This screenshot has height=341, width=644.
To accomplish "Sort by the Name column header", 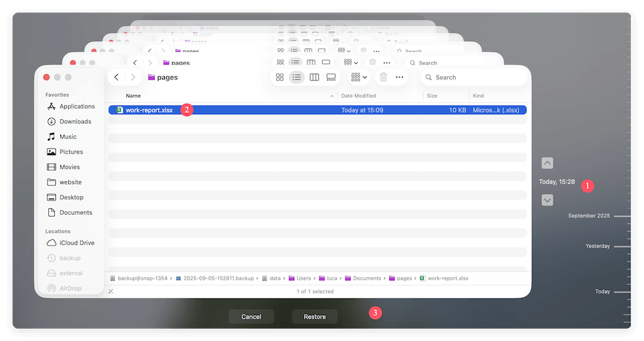I will tap(133, 96).
